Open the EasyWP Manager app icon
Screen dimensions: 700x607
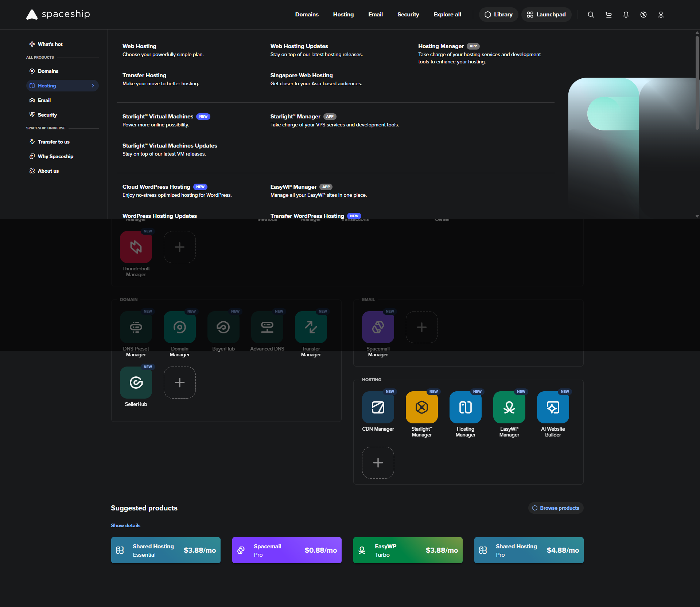tap(509, 407)
